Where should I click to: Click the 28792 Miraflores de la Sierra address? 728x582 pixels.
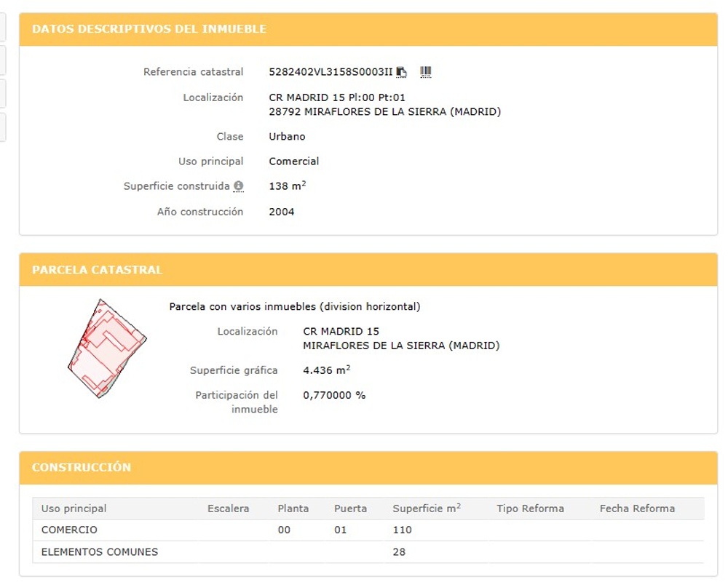(x=384, y=112)
